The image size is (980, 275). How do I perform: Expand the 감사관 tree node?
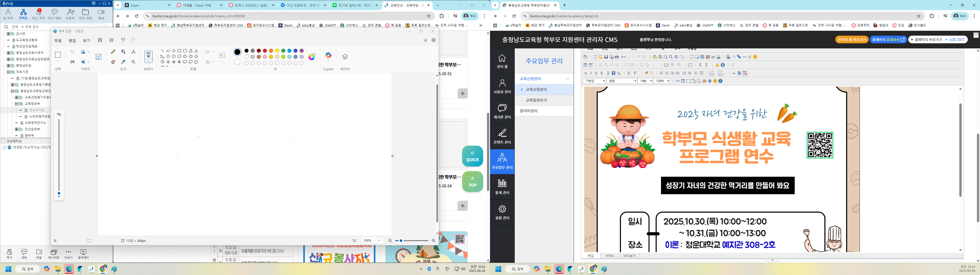(x=8, y=34)
